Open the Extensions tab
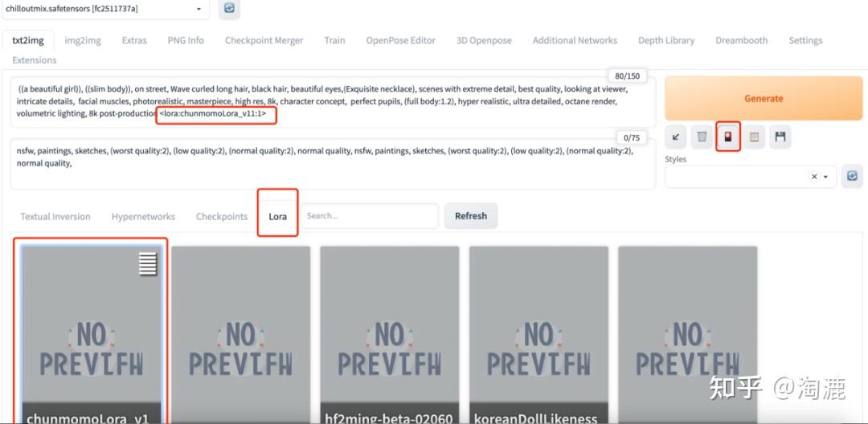 [x=35, y=60]
